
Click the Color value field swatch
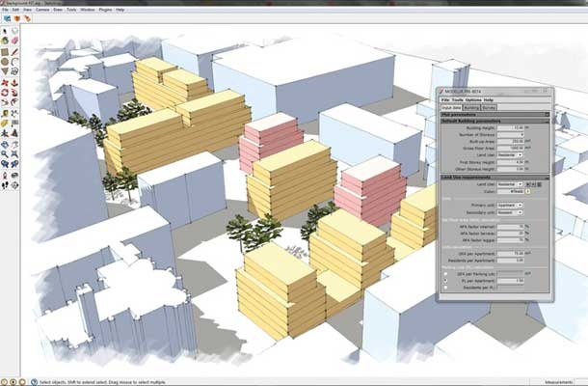(510, 191)
